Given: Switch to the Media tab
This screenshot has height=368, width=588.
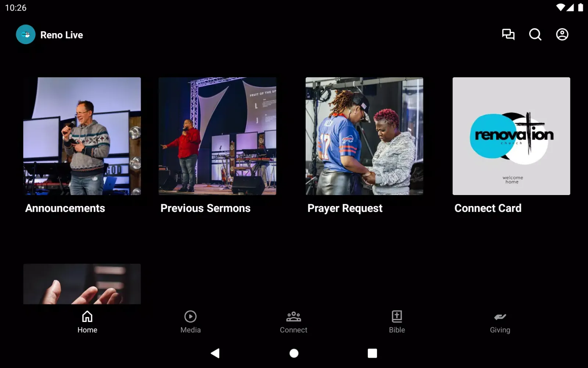Looking at the screenshot, I should pyautogui.click(x=190, y=322).
